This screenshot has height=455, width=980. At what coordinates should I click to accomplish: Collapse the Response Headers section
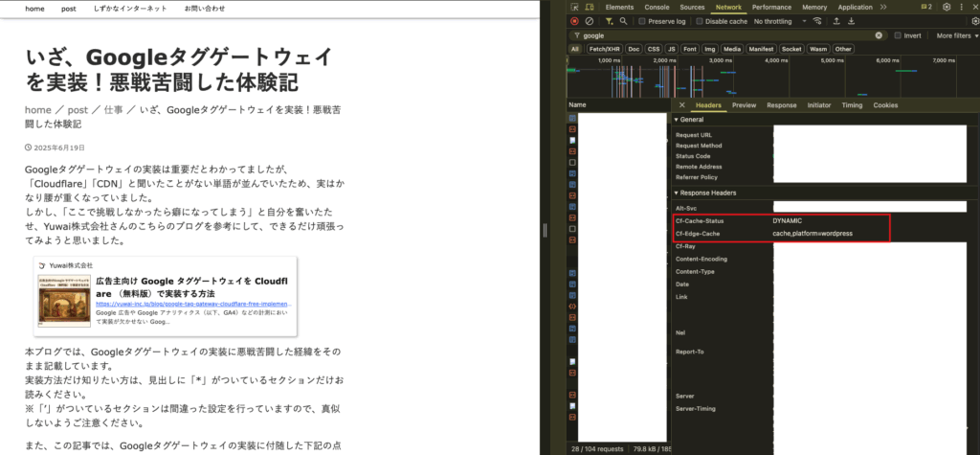[x=704, y=193]
